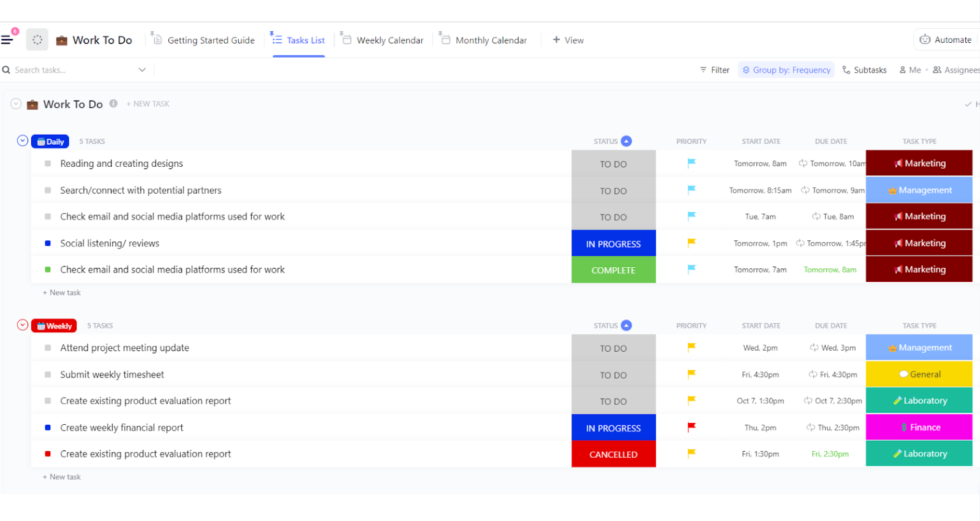980x521 pixels.
Task: Open the CANCELLED status cell
Action: tap(613, 454)
